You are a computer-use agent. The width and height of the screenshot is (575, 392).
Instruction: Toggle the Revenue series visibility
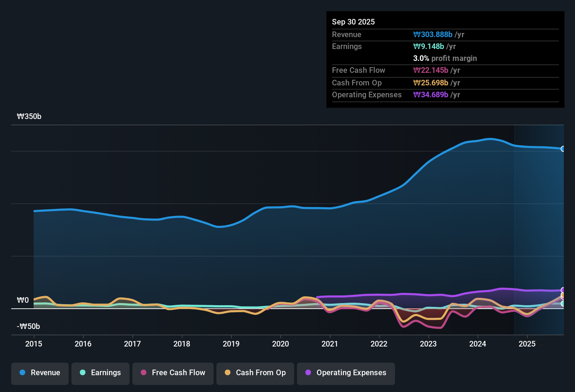(40, 373)
